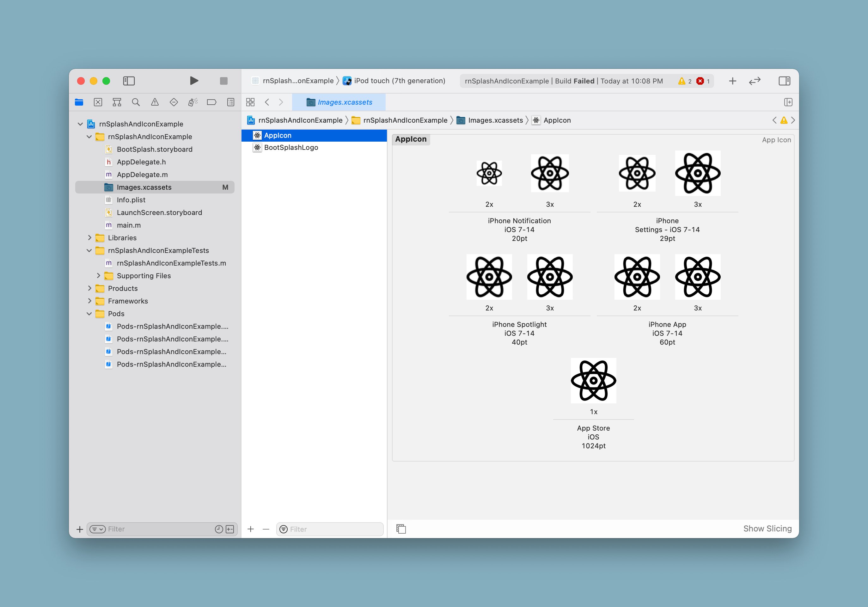Screen dimensions: 868x607
Task: Click the Images.xcassets breadcrumb
Action: (490, 120)
